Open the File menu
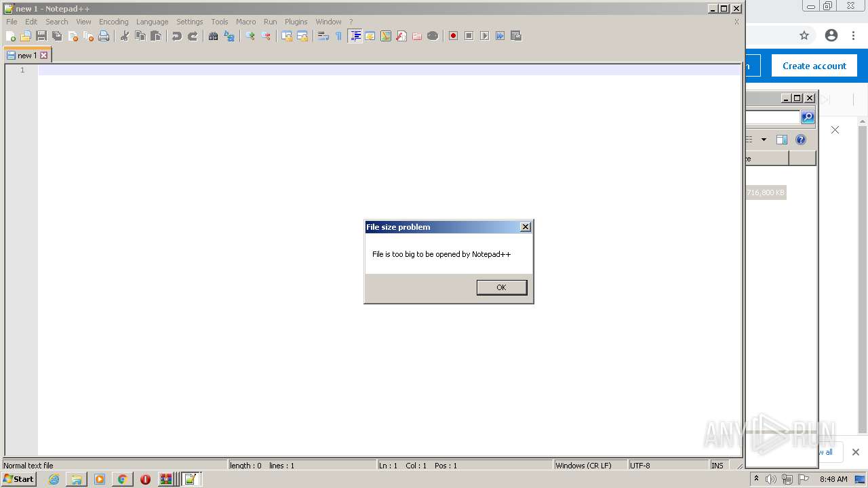The image size is (868, 488). point(12,22)
